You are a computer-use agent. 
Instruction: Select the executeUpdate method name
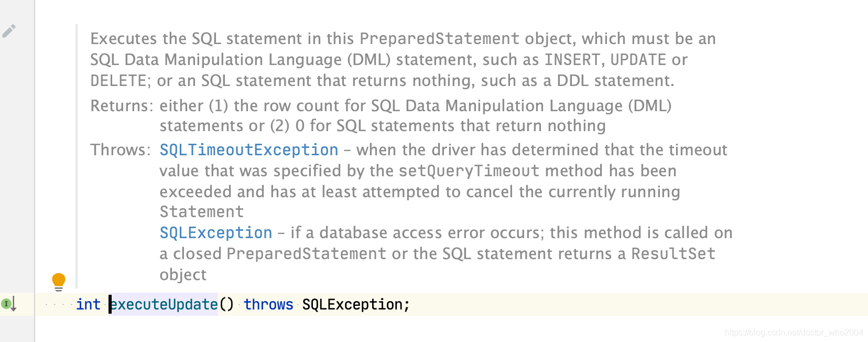pos(164,304)
